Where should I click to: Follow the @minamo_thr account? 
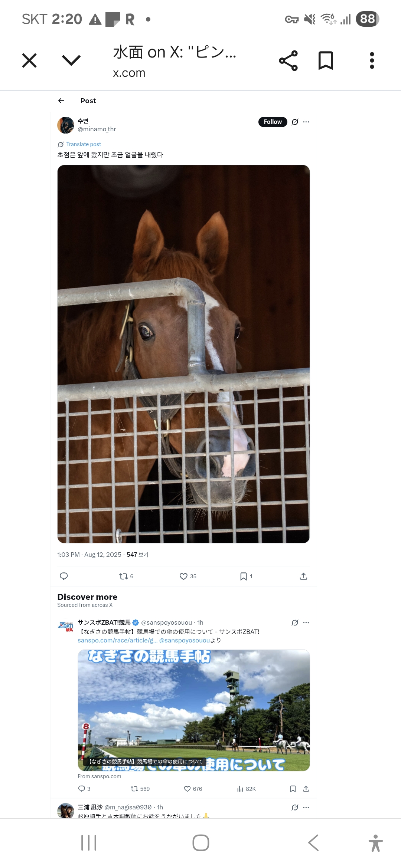point(273,122)
